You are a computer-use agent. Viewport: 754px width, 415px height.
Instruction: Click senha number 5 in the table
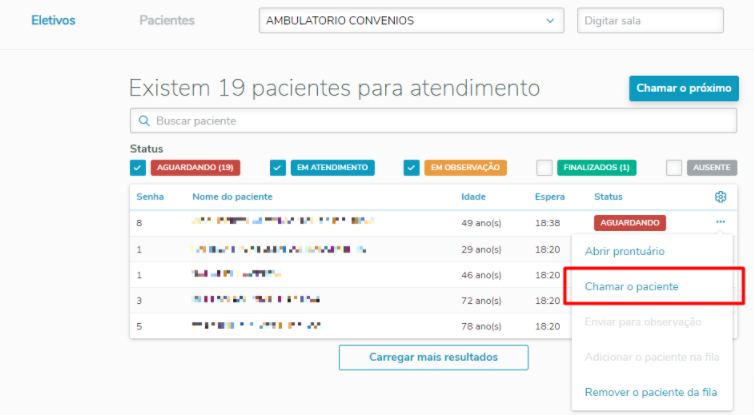tap(139, 327)
